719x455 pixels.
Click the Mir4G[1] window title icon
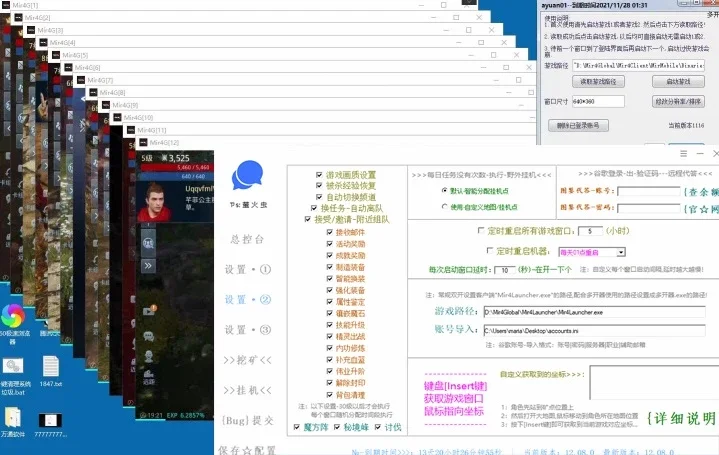[x=6, y=5]
